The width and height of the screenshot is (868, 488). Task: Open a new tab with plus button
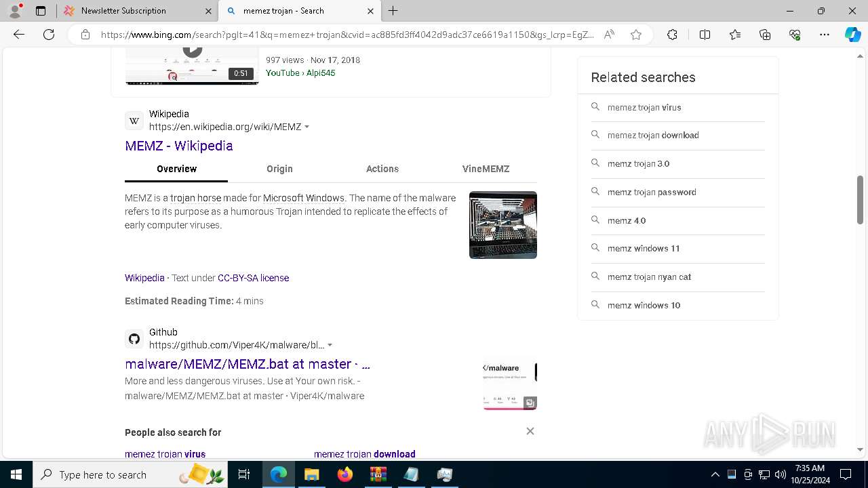click(x=393, y=11)
